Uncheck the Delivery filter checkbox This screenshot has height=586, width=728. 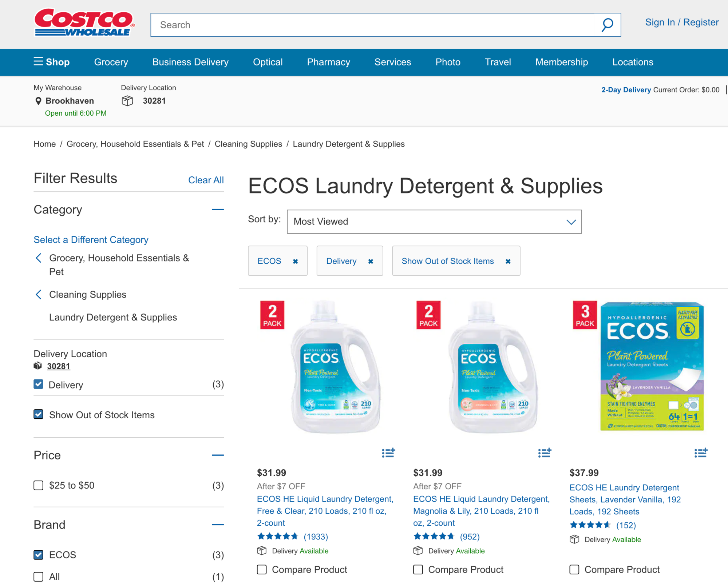click(38, 384)
